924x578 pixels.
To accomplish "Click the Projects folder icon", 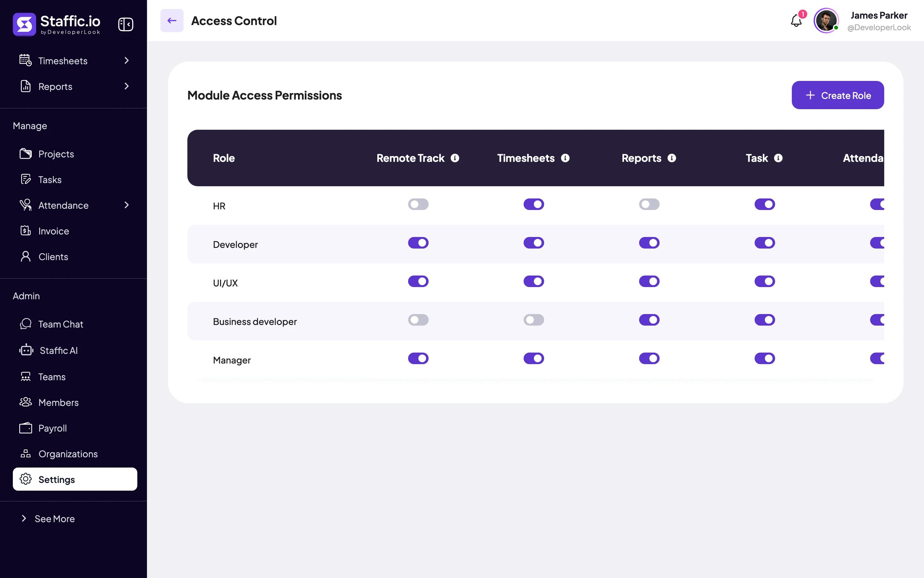I will pyautogui.click(x=26, y=154).
